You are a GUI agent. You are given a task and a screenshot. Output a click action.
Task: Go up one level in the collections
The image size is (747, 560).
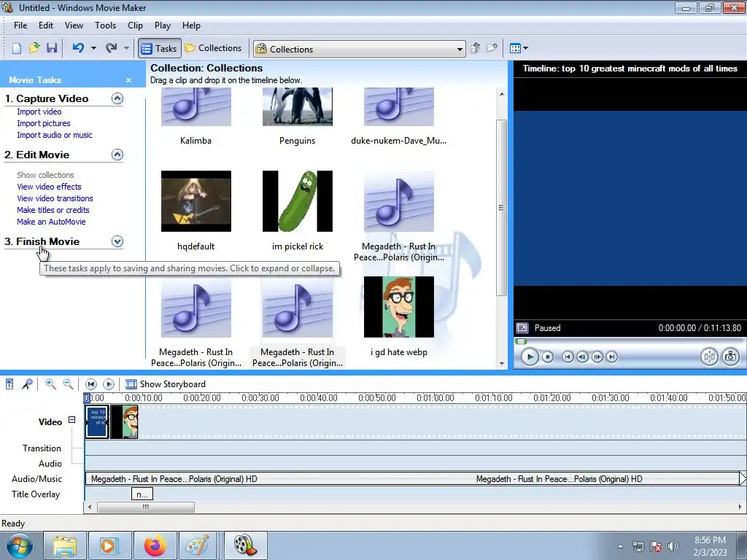click(x=475, y=48)
